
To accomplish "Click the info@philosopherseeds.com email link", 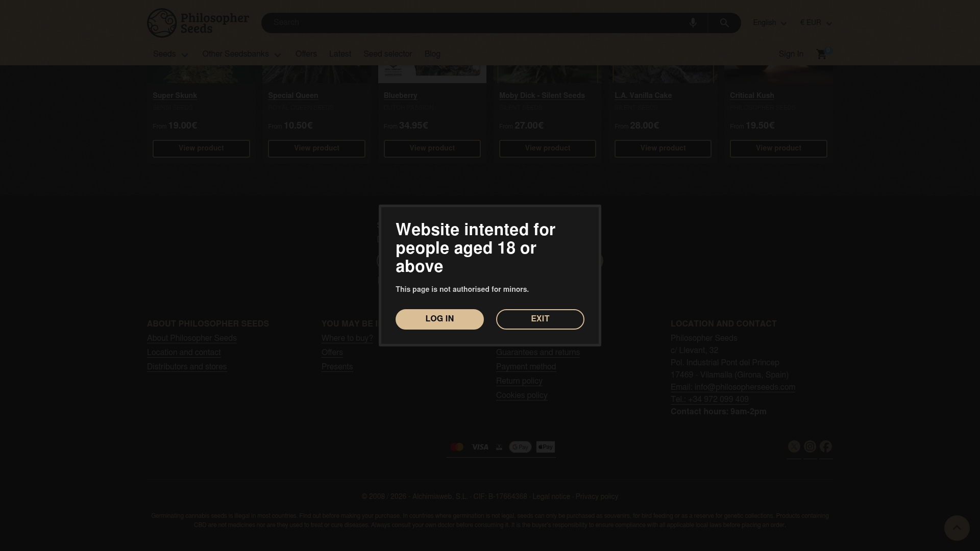I will pos(733,388).
